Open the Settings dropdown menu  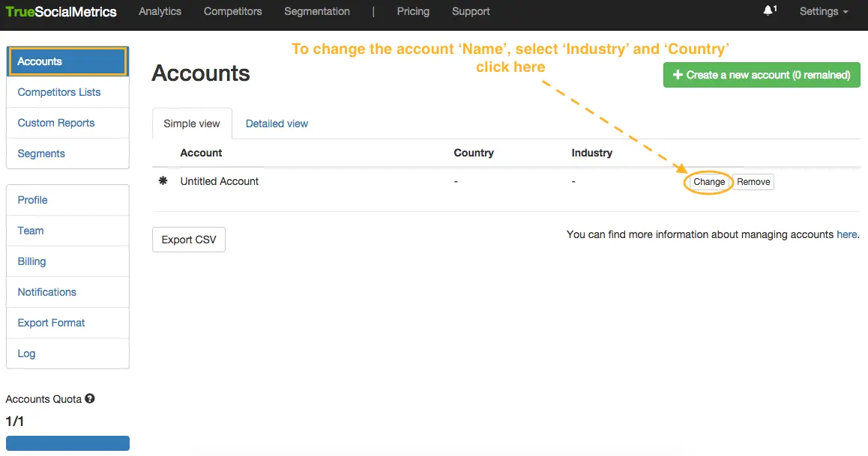[x=824, y=11]
